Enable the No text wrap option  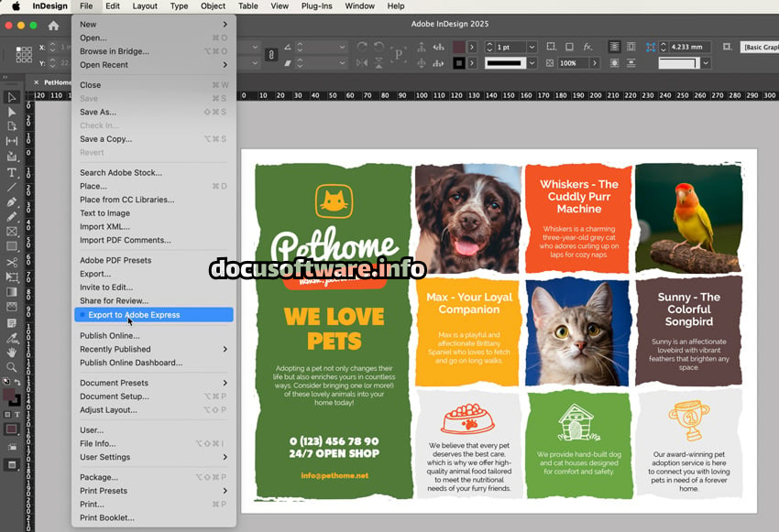coord(615,47)
